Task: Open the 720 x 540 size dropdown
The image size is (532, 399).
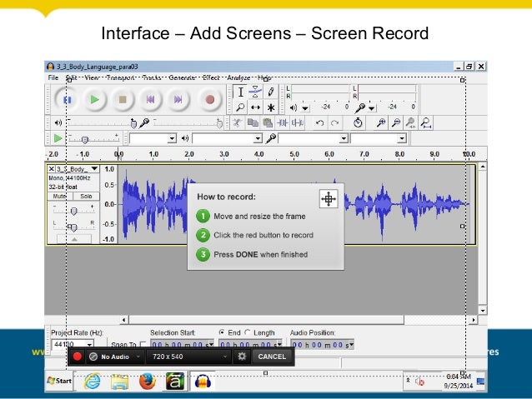Action: 188,357
